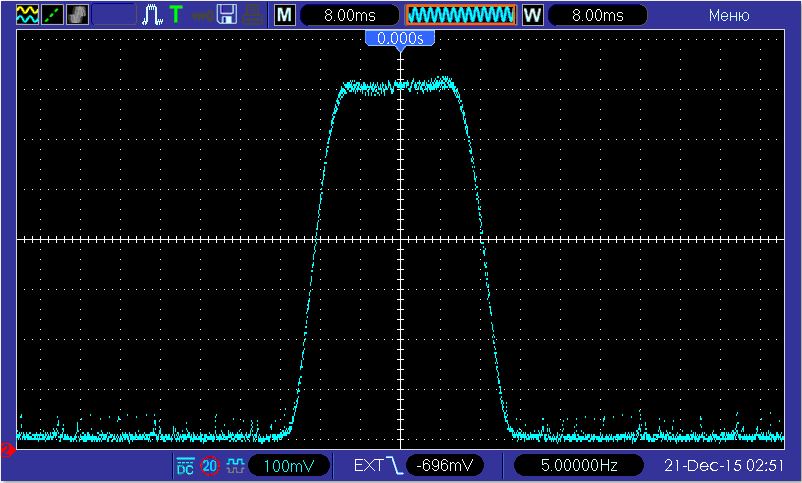Click the 21-Dec-15 02:51 date display
Image resolution: width=802 pixels, height=483 pixels.
click(x=724, y=465)
